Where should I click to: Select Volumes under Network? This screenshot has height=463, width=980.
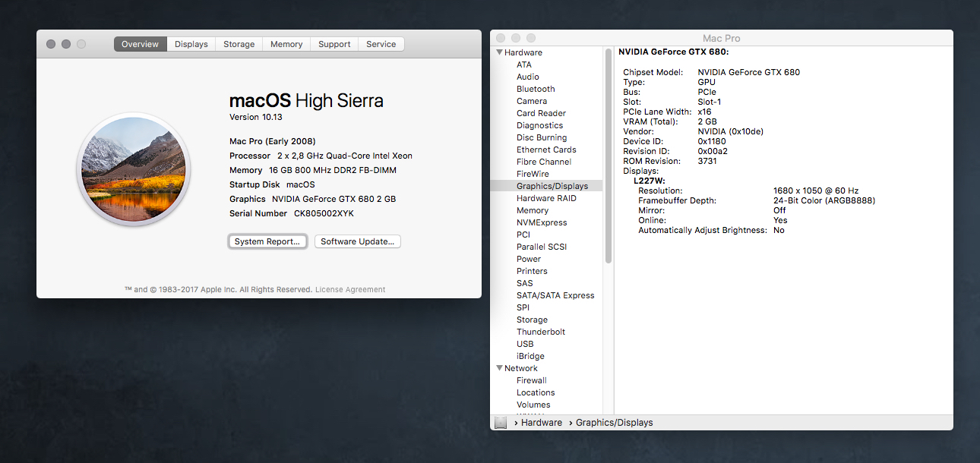[x=533, y=405]
